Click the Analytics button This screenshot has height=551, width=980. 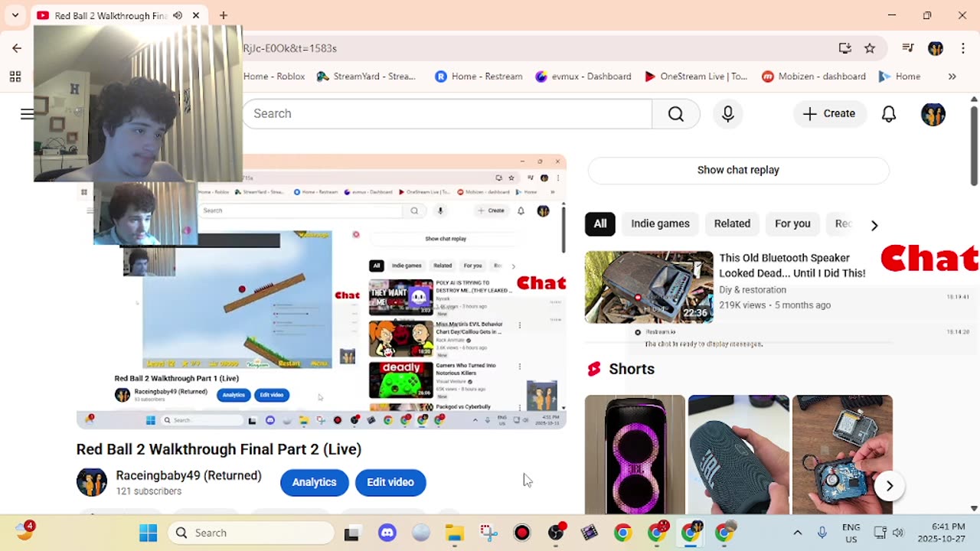point(314,482)
